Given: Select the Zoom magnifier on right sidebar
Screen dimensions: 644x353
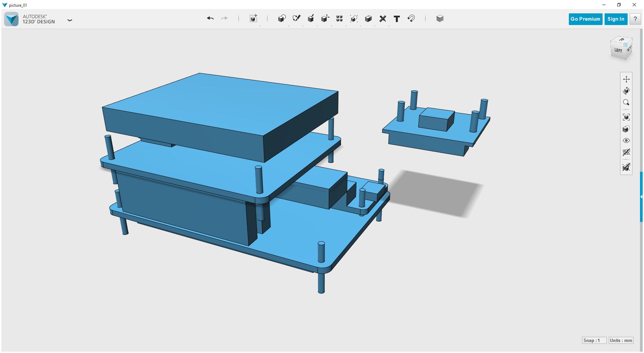Looking at the screenshot, I should (x=627, y=102).
